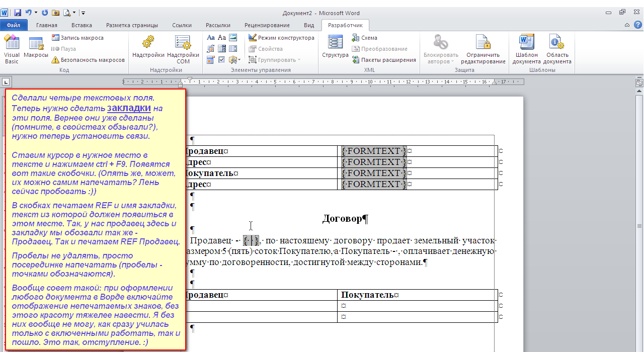The width and height of the screenshot is (644, 352).
Task: Open Область документа panel
Action: (557, 50)
